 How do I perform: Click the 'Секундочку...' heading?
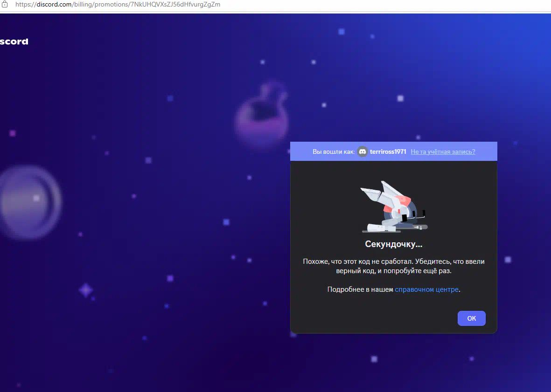pyautogui.click(x=394, y=244)
